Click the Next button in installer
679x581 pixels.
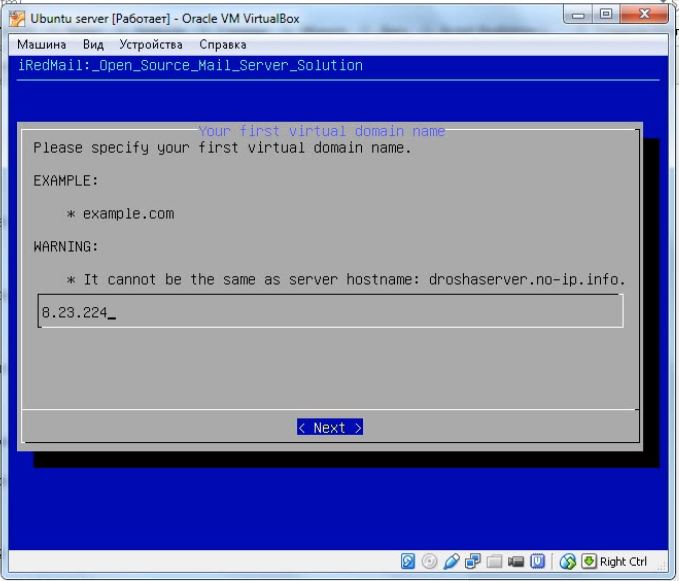point(330,427)
